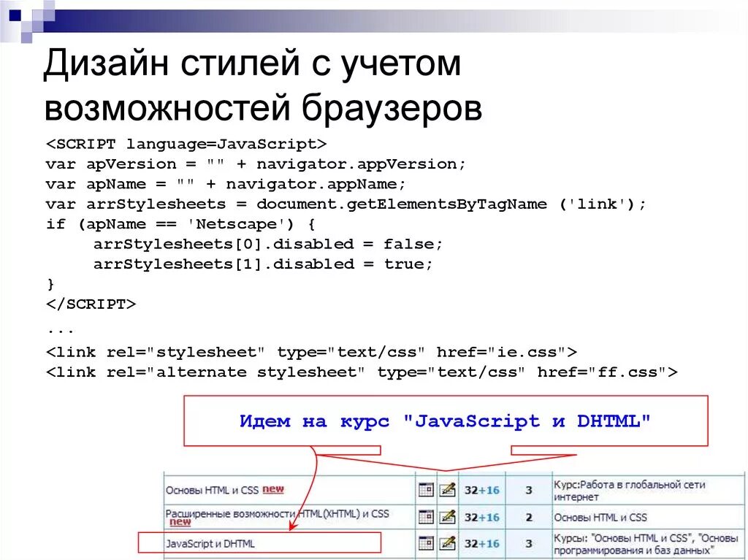The width and height of the screenshot is (748, 560).
Task: Click prerequisite cell Основы HTML и CSS
Action: click(x=600, y=518)
